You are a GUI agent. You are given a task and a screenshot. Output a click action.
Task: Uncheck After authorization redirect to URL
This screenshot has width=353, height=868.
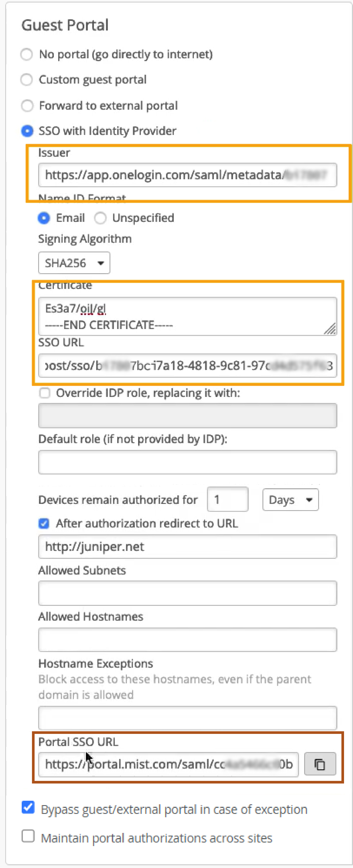(44, 523)
